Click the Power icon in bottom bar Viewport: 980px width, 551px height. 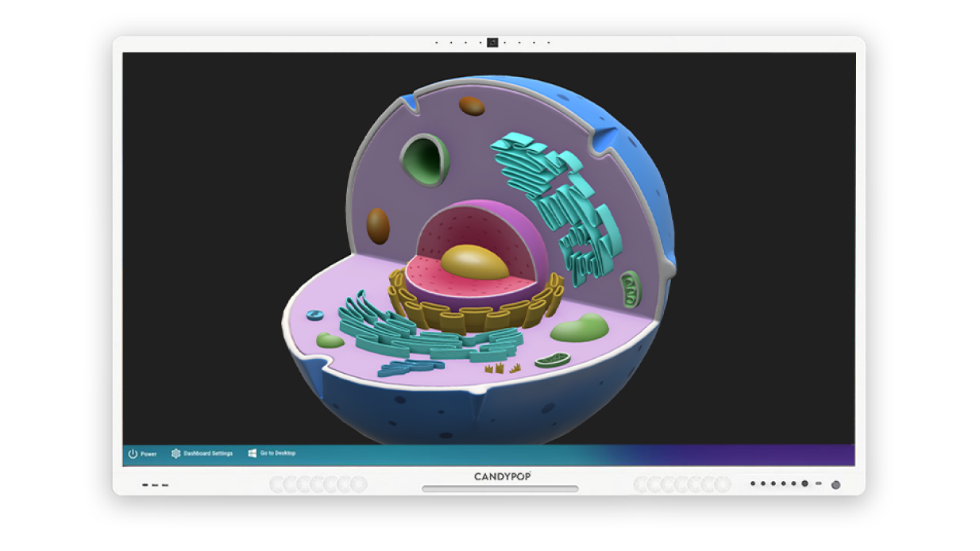tap(133, 454)
